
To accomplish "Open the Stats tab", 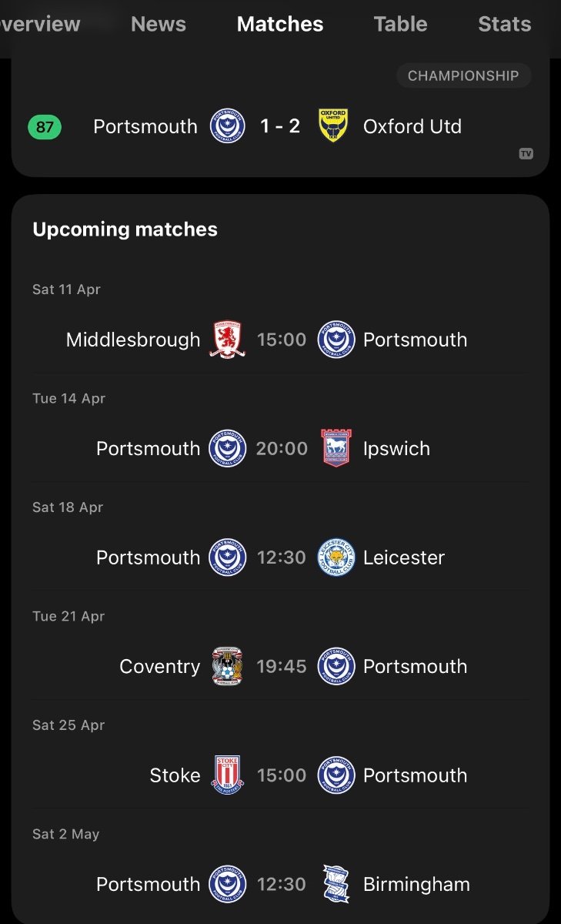I will [504, 25].
